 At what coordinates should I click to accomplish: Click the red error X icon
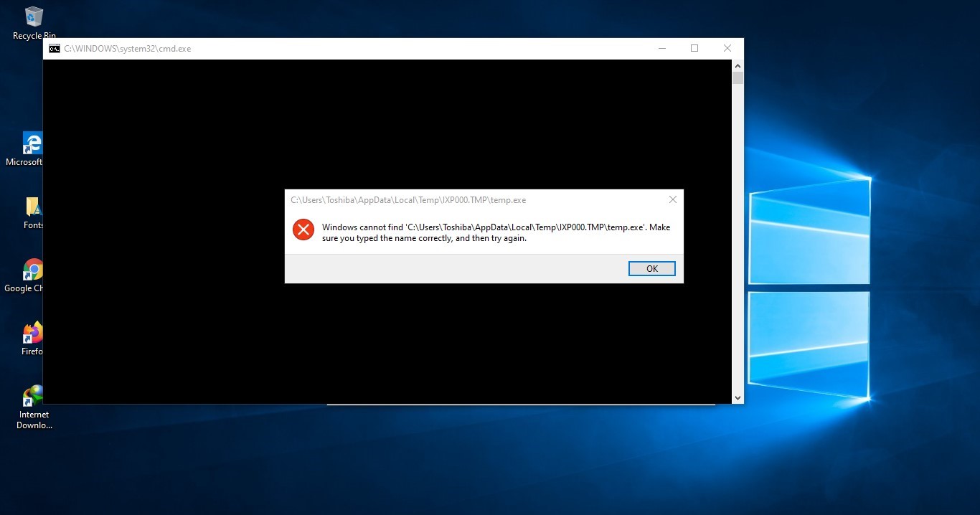point(303,230)
